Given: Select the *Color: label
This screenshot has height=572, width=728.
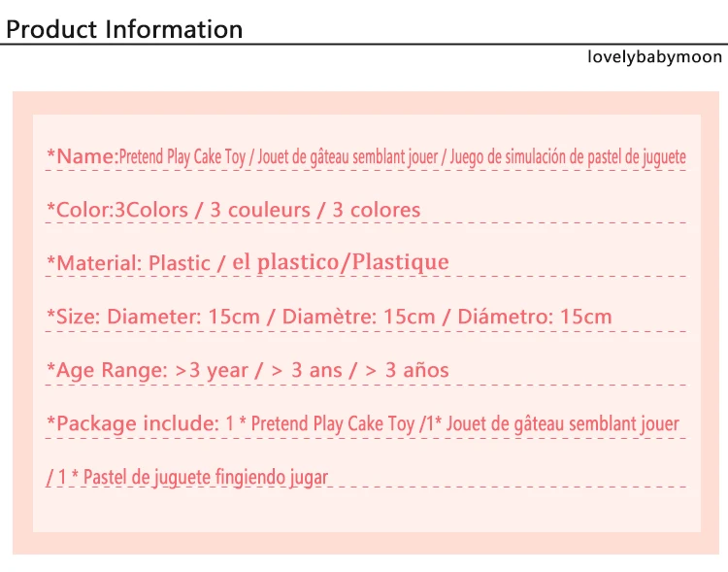Looking at the screenshot, I should click(80, 210).
